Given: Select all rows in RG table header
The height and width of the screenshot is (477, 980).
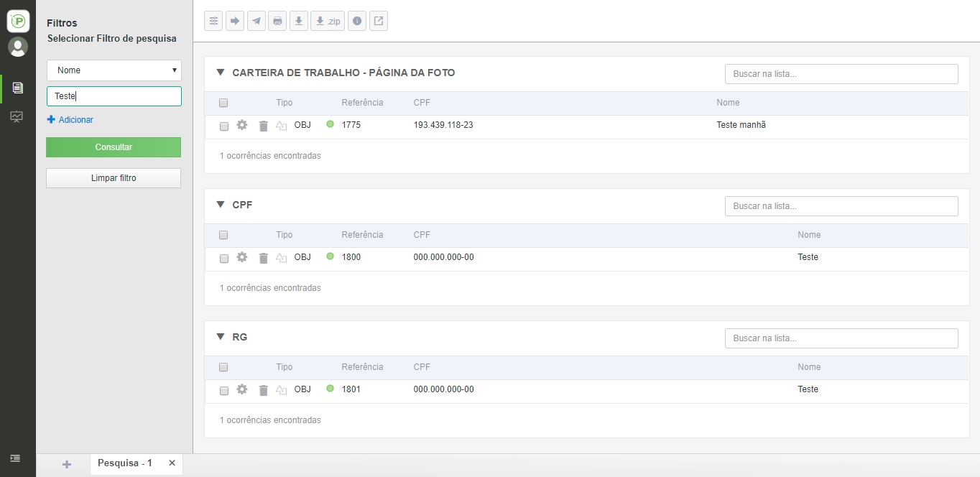Looking at the screenshot, I should pyautogui.click(x=223, y=367).
